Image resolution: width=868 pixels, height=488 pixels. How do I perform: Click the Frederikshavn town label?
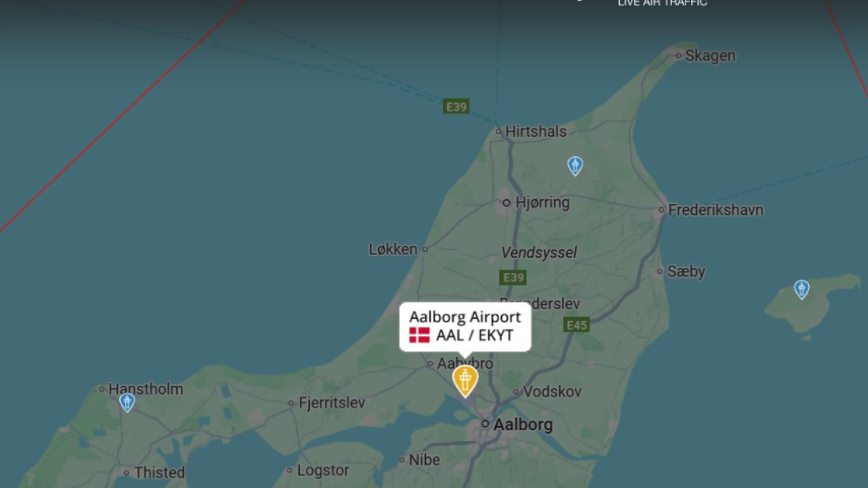click(715, 210)
